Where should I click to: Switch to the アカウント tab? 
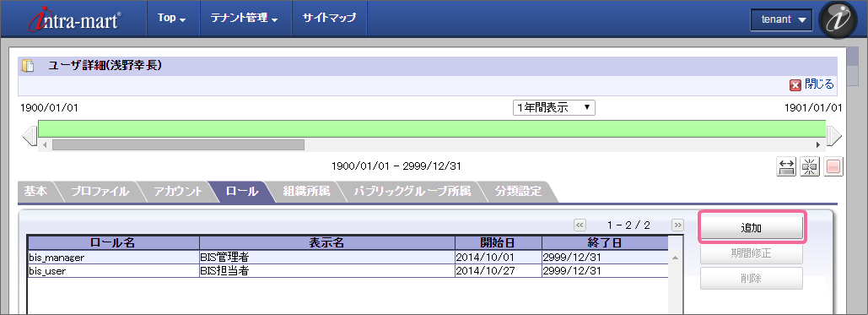[x=178, y=192]
